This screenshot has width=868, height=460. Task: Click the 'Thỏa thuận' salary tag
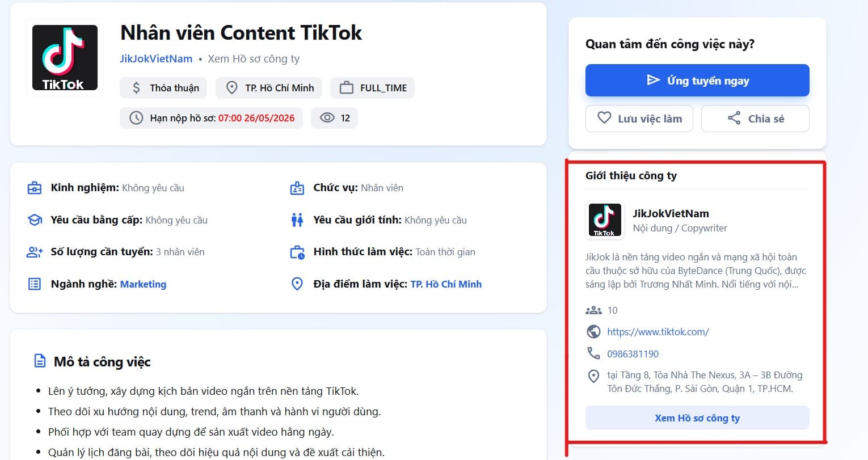(163, 88)
